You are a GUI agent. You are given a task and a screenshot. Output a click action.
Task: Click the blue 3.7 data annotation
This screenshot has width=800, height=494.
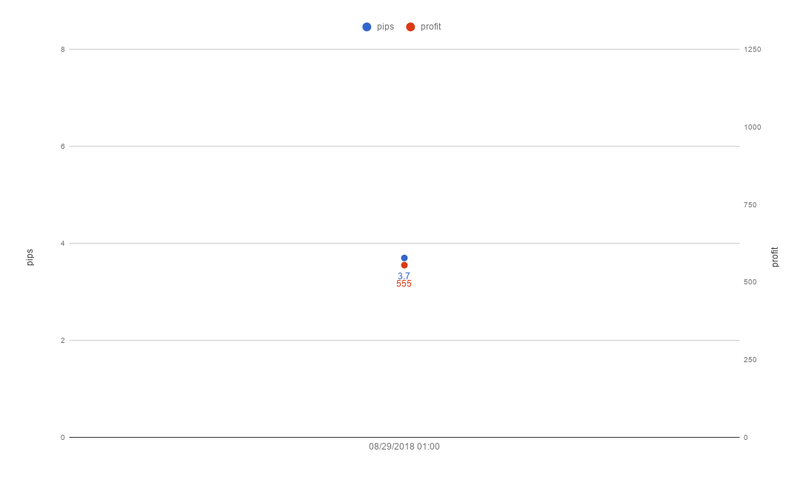[404, 276]
